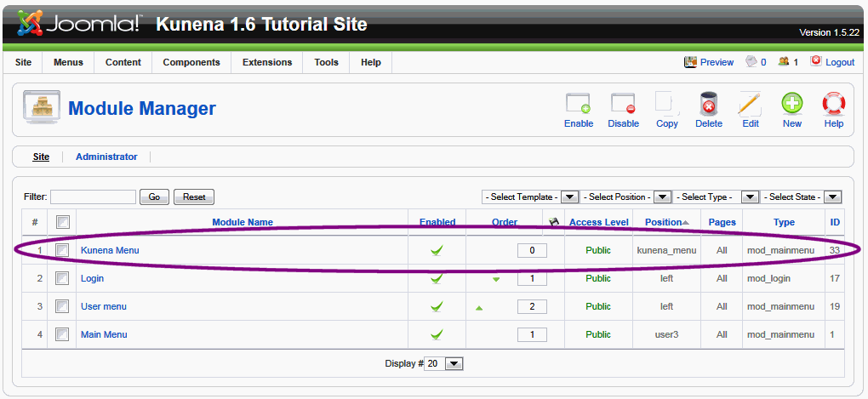Create a module with New icon

click(x=791, y=105)
